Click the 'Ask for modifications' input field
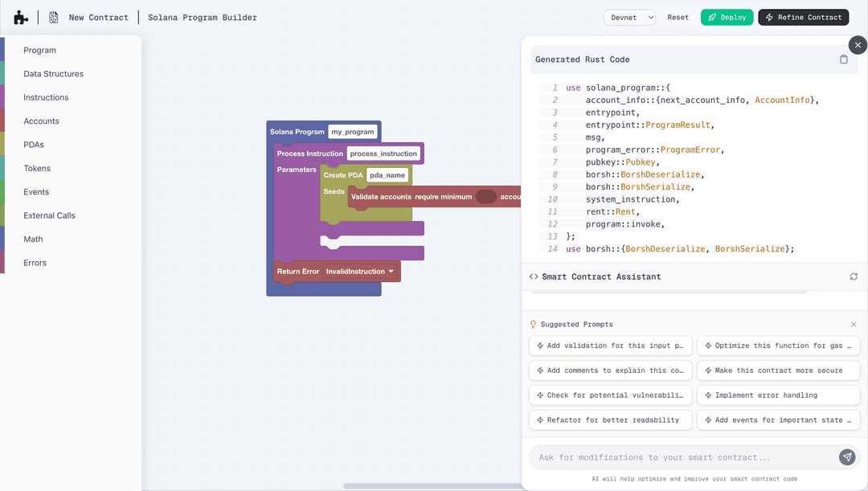868x491 pixels. click(x=679, y=457)
